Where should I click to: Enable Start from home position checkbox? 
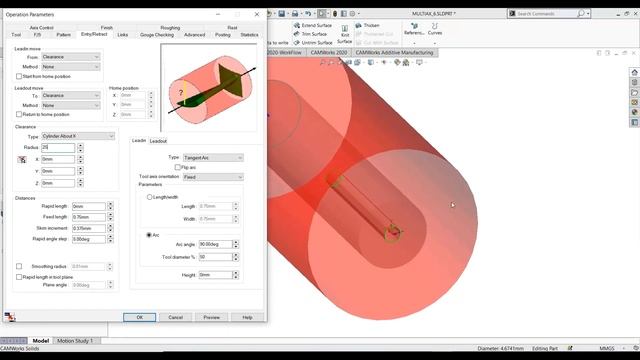tap(19, 76)
